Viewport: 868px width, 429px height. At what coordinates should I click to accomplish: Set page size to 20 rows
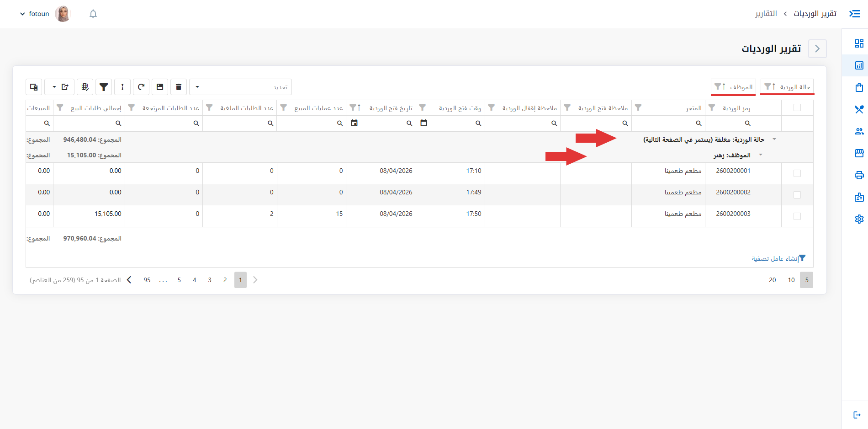[x=773, y=280]
